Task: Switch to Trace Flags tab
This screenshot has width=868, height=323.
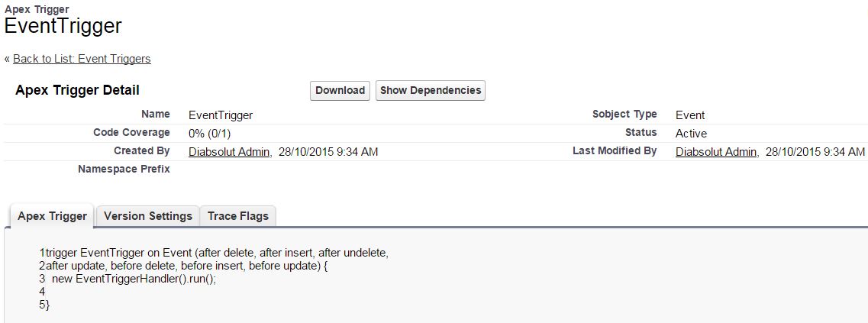Action: point(238,216)
